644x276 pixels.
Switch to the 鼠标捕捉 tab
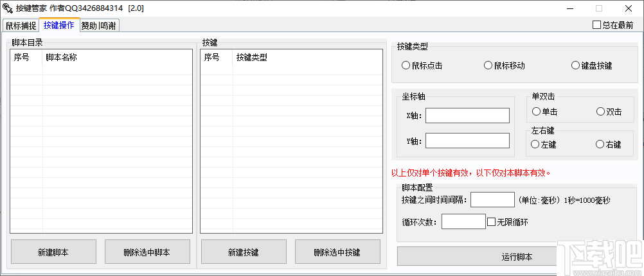point(21,26)
